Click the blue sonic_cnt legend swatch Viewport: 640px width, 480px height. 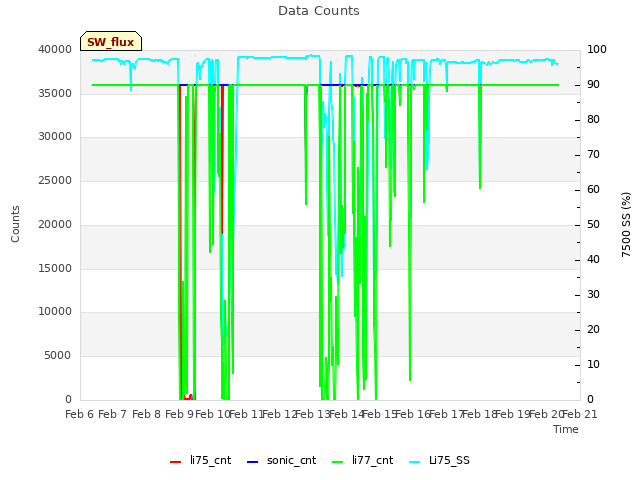coord(253,462)
